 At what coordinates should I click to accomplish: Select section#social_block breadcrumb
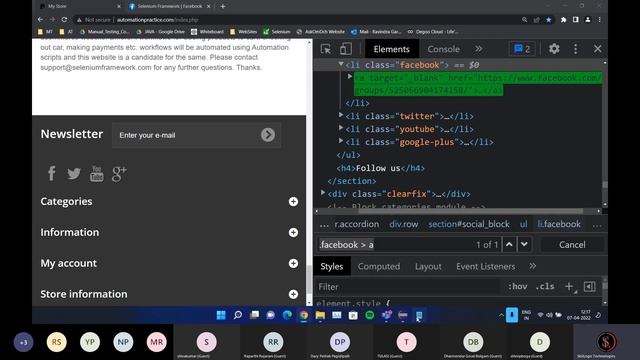(469, 224)
